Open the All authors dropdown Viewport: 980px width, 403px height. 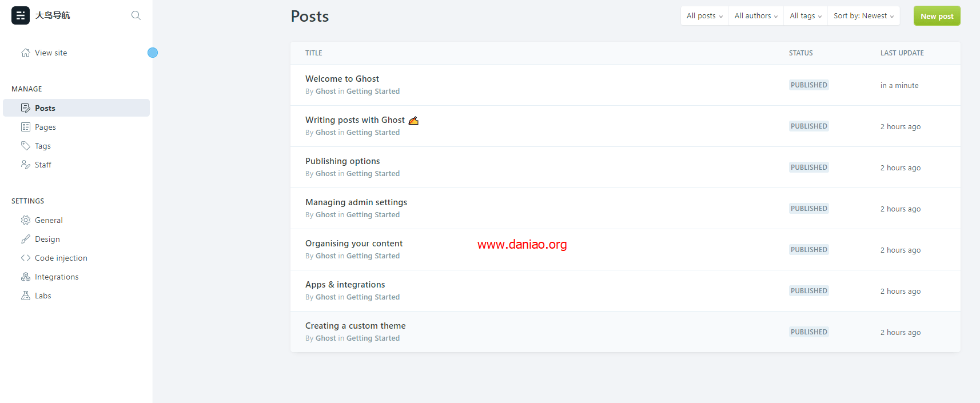(756, 16)
